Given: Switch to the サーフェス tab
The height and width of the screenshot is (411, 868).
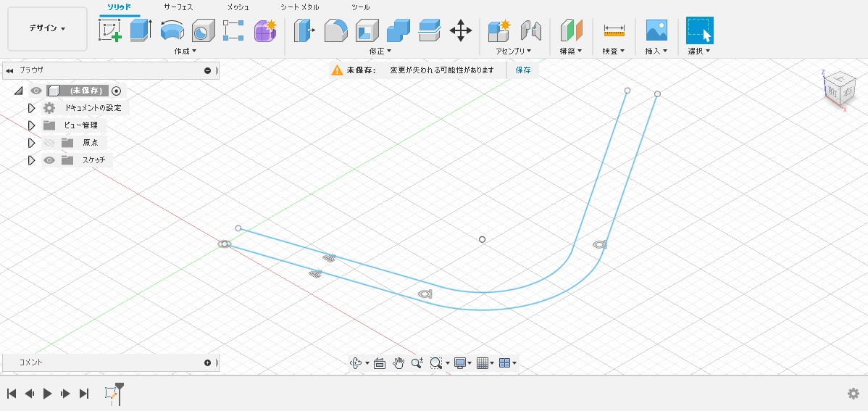Looking at the screenshot, I should (178, 7).
